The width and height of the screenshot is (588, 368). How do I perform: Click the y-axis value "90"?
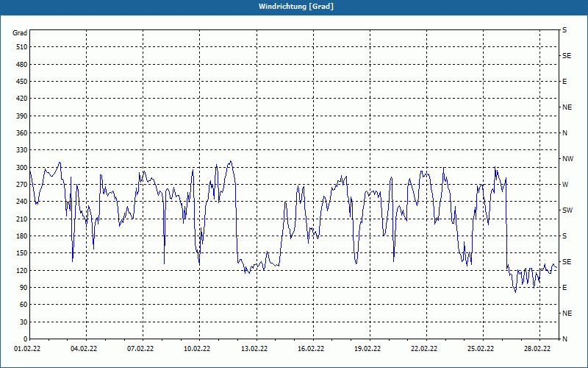click(x=24, y=288)
